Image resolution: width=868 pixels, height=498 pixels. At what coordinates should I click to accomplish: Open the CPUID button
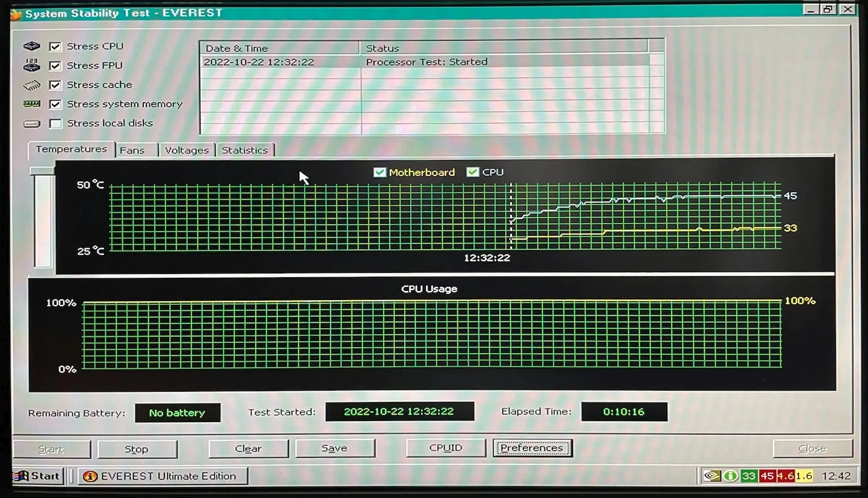tap(446, 448)
